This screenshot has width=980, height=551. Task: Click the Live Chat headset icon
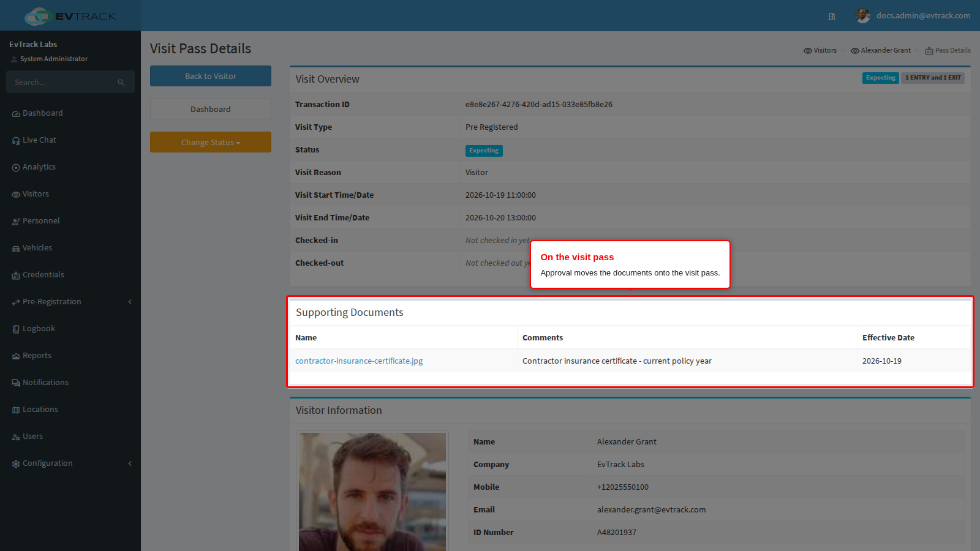click(16, 141)
